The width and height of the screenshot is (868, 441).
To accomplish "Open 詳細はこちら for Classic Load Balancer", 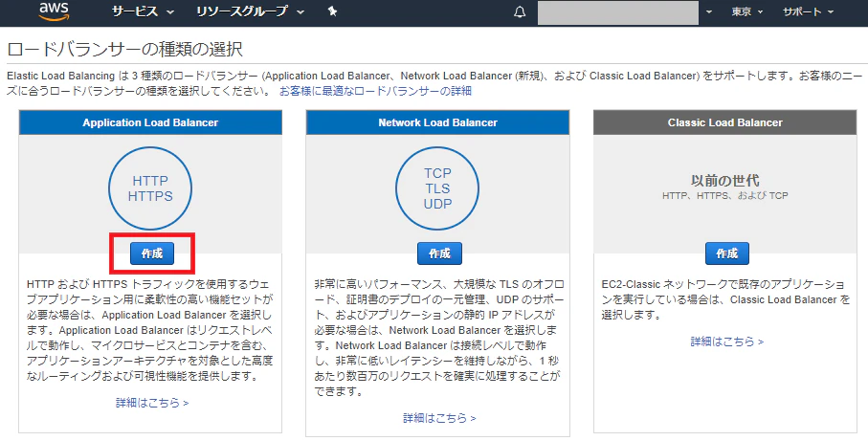I will tap(726, 342).
